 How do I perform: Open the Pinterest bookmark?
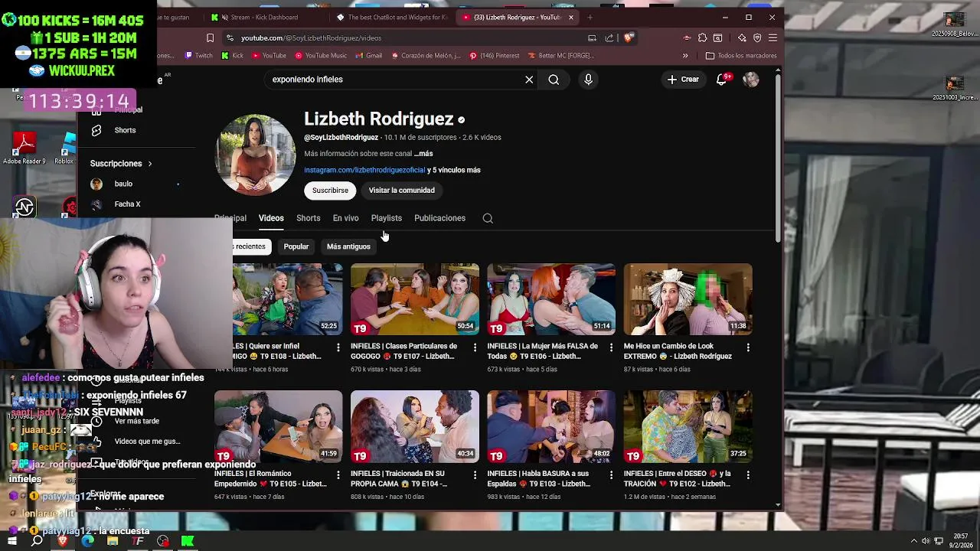pyautogui.click(x=494, y=56)
